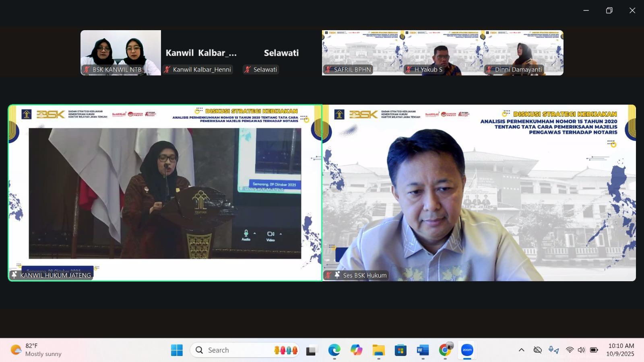Launch Microsoft Edge from the taskbar
This screenshot has width=644, height=362.
[x=334, y=350]
